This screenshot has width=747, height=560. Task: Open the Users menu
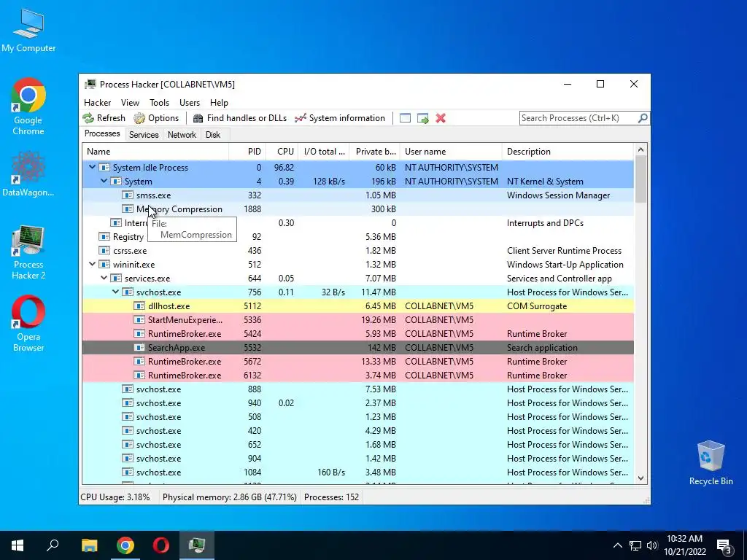coord(190,103)
